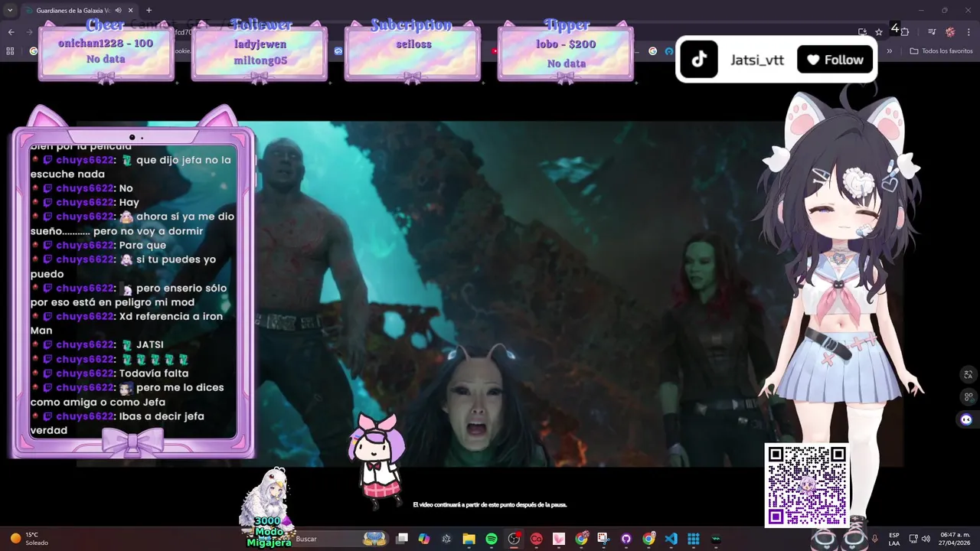Image resolution: width=980 pixels, height=551 pixels.
Task: Open the blue grid app icon in taskbar
Action: [694, 539]
